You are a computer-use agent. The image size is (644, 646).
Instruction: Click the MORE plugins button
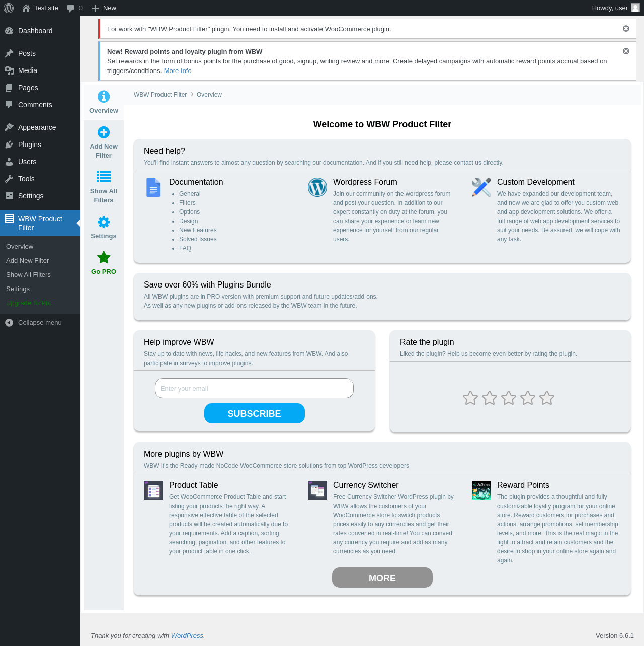[x=382, y=578]
